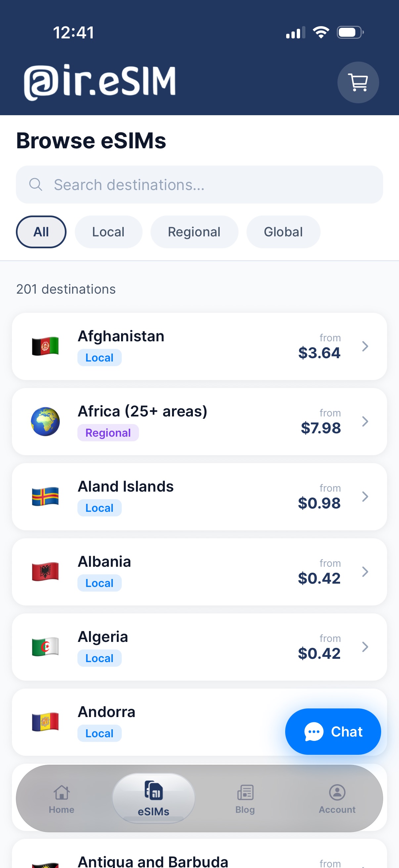
Task: Open the Chat support button
Action: point(333,731)
